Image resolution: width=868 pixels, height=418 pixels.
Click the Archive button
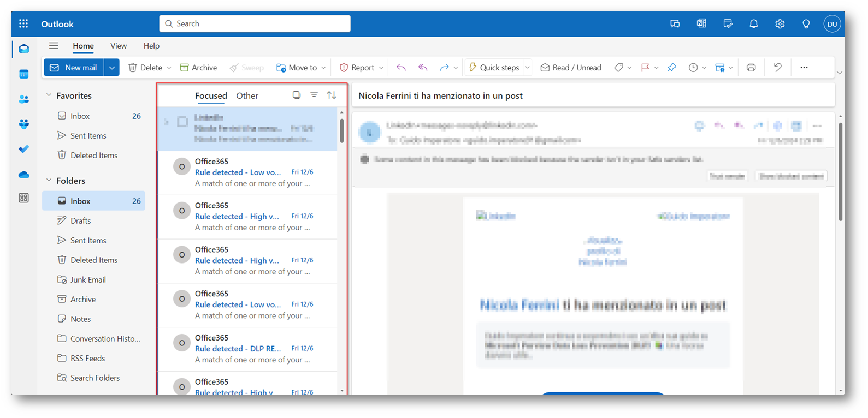[198, 68]
